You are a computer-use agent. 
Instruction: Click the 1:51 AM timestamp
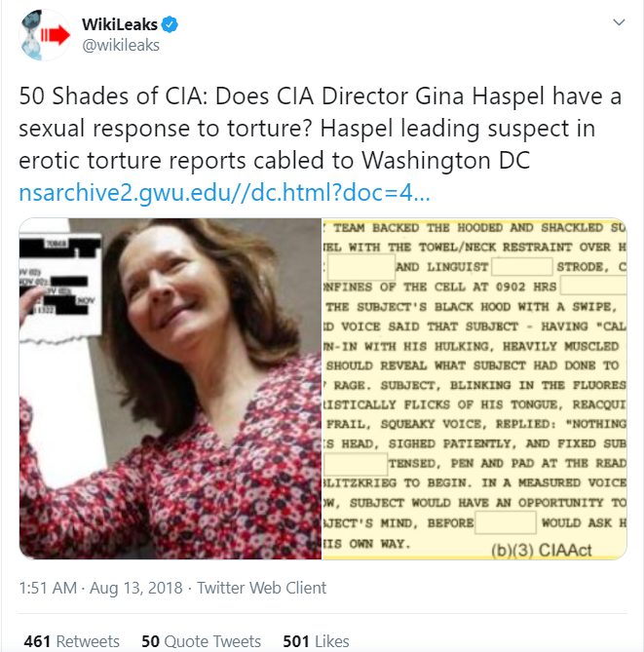[x=48, y=588]
